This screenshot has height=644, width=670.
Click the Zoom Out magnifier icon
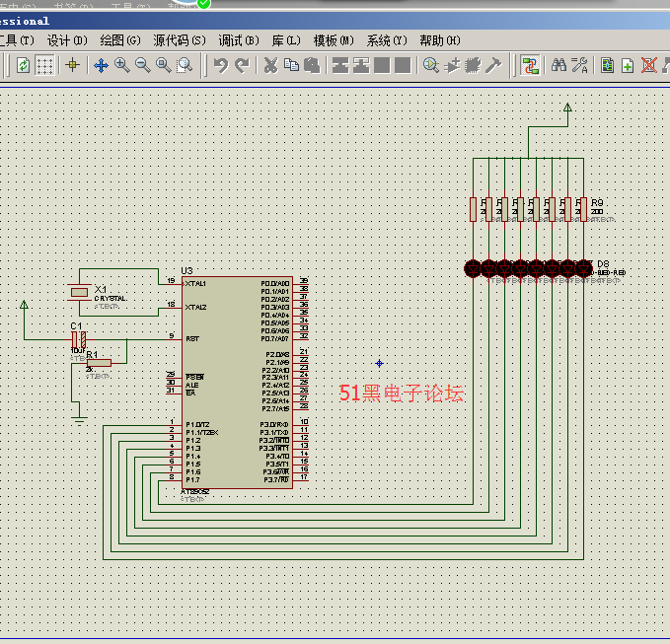click(143, 65)
